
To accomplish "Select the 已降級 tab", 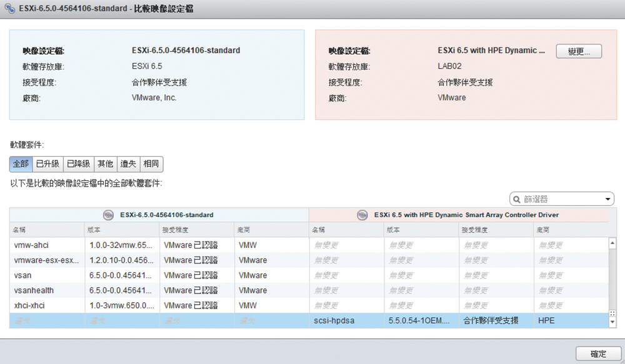I will pos(79,164).
